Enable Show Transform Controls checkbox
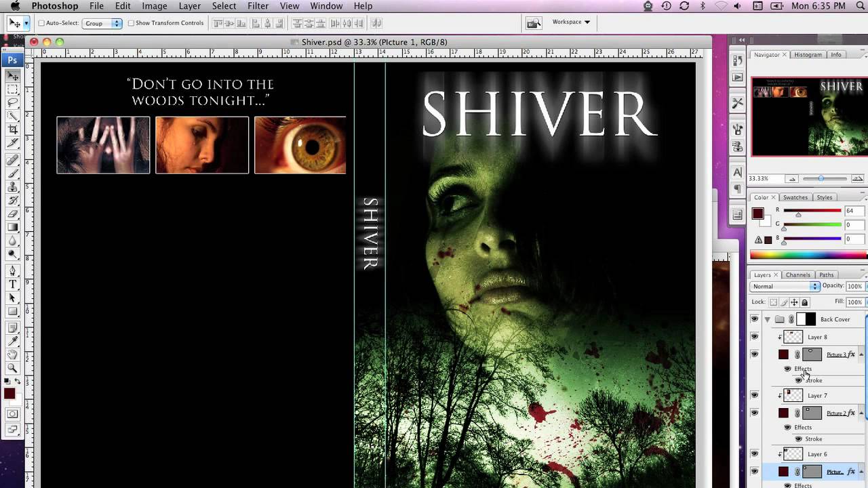The height and width of the screenshot is (488, 868). coord(131,23)
